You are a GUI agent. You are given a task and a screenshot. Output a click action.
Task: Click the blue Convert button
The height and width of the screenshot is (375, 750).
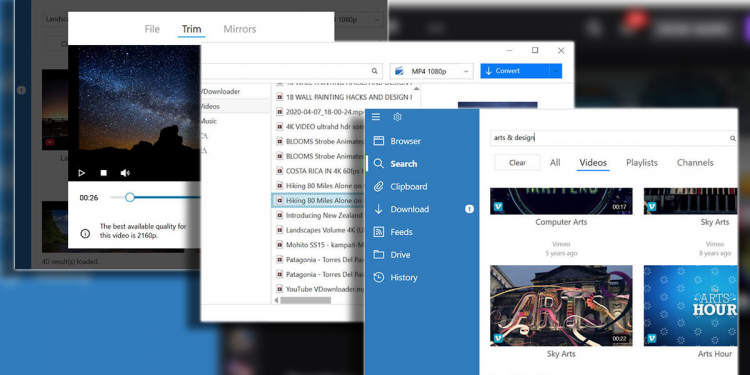pyautogui.click(x=515, y=71)
